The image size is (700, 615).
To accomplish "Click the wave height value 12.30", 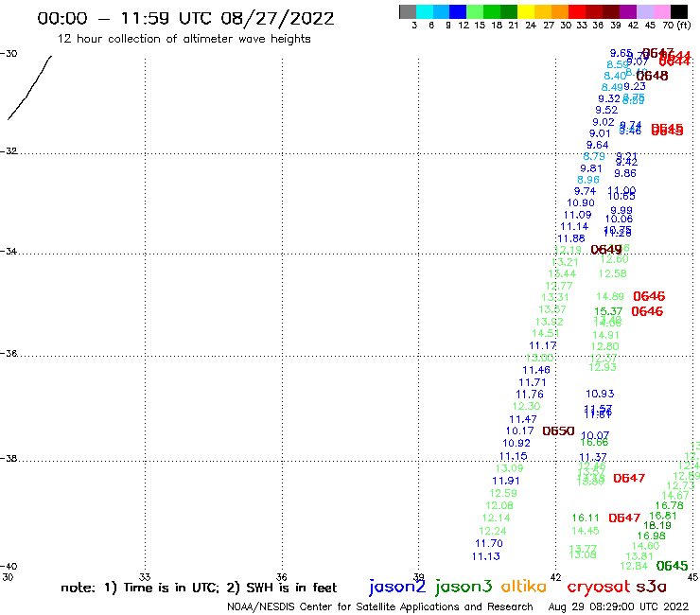I will tap(526, 407).
